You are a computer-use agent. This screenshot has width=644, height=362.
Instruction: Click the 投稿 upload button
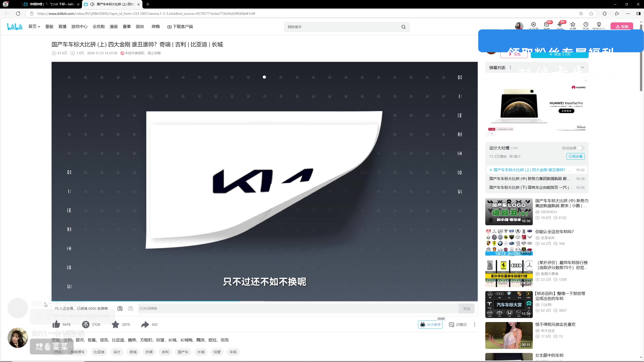click(x=622, y=26)
